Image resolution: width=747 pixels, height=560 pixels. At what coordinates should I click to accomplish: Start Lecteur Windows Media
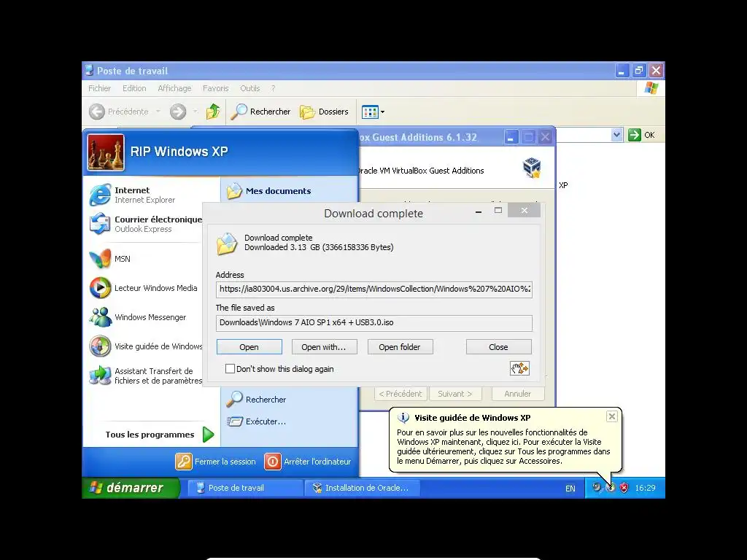pos(144,287)
